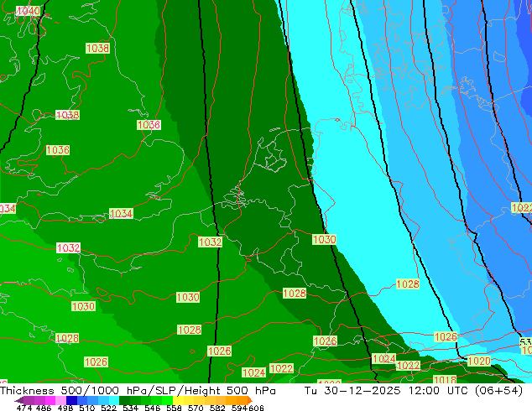
Task: Click the legend value 486
Action: tap(44, 408)
